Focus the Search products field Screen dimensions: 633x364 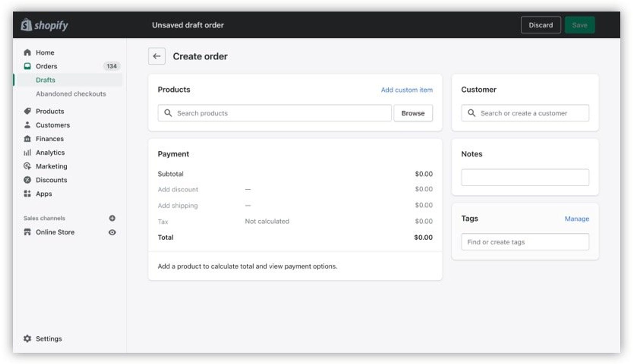click(279, 113)
